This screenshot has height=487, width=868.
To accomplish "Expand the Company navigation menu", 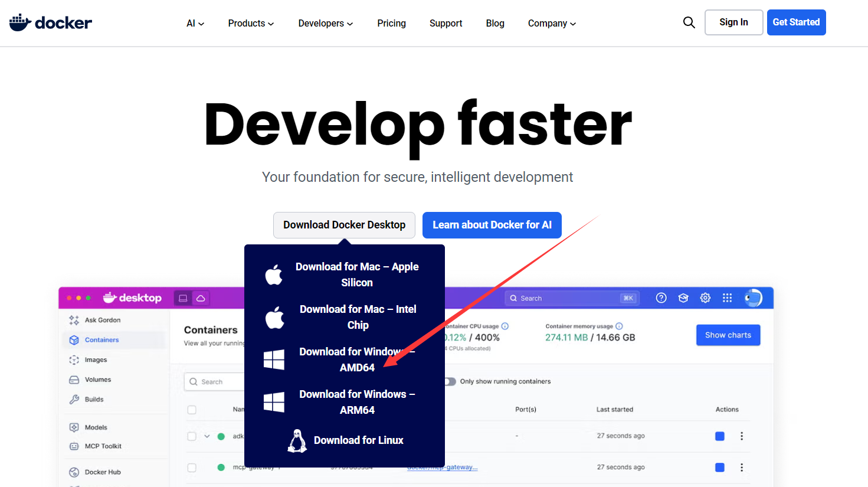I will pyautogui.click(x=552, y=24).
